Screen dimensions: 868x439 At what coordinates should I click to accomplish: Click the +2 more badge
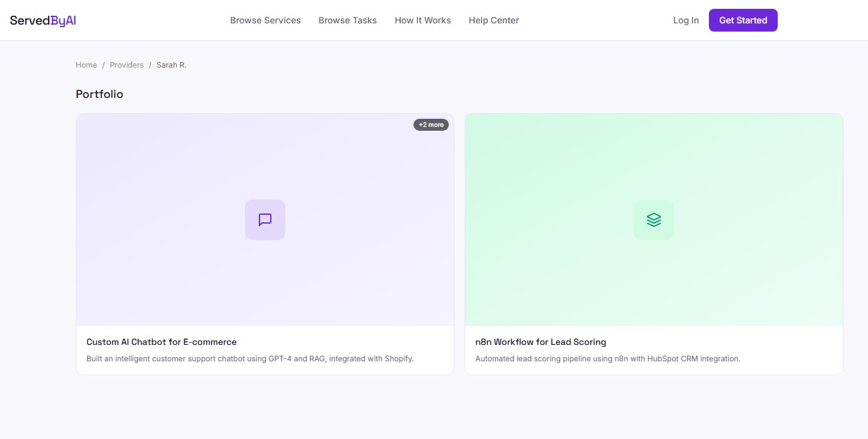[x=431, y=124]
